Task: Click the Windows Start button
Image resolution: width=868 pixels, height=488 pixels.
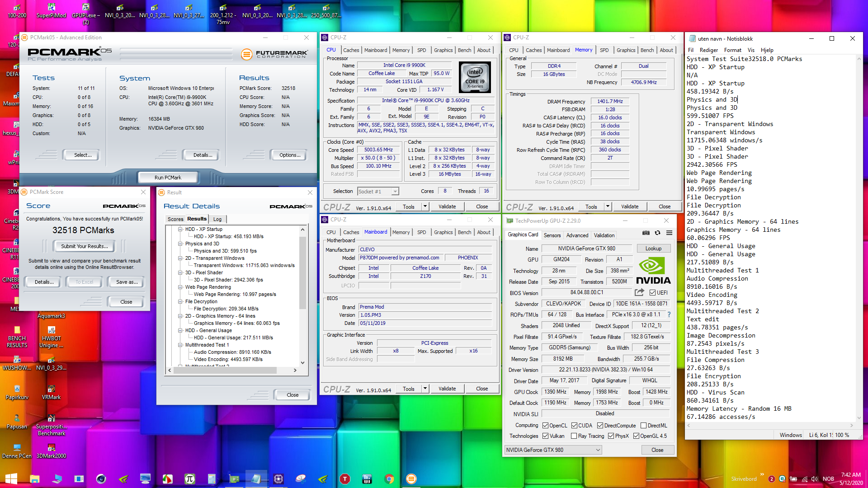Action: click(11, 479)
